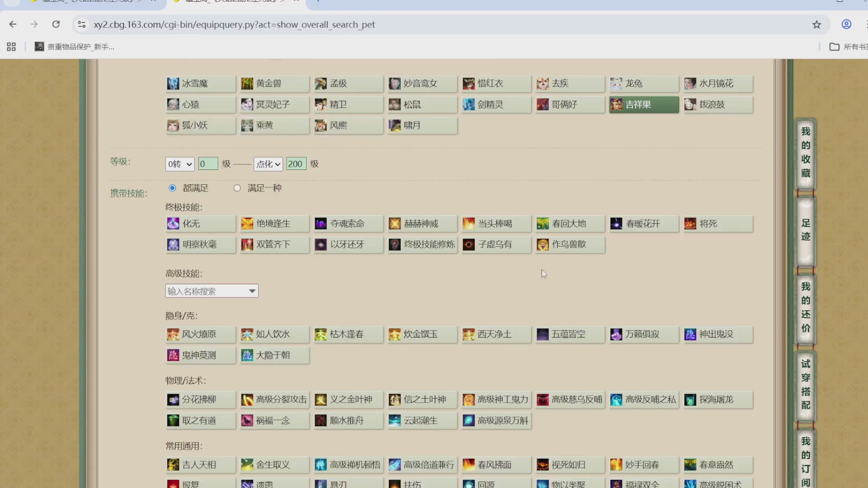
Task: Click 贵重物品保护 bookmark link
Action: pyautogui.click(x=75, y=47)
